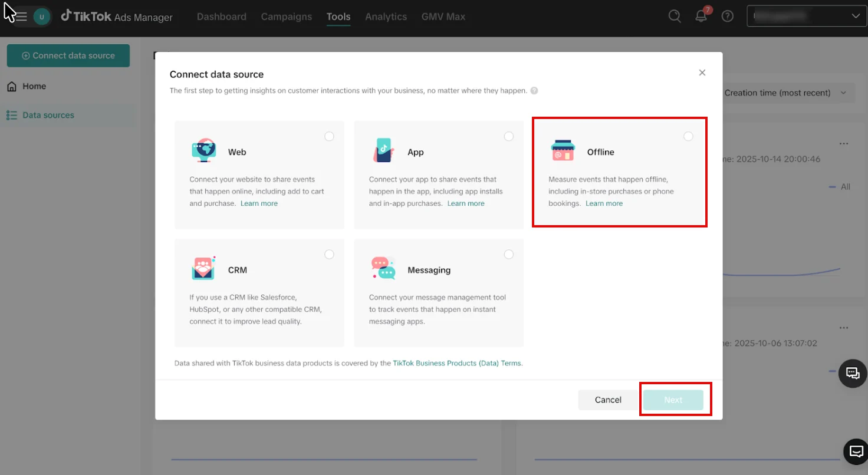The height and width of the screenshot is (475, 868).
Task: Open the help question mark icon
Action: pyautogui.click(x=728, y=17)
